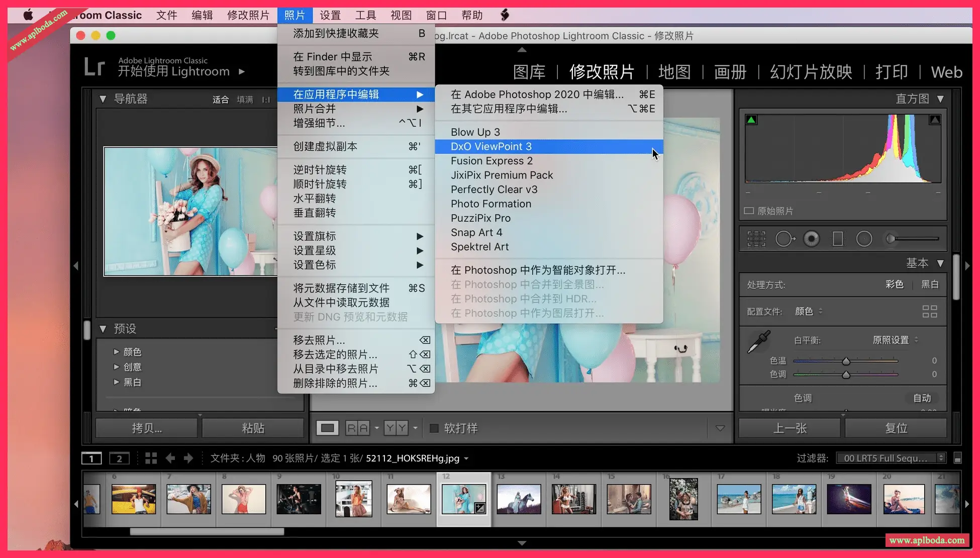
Task: Toggle the 原始照片 checkbox under histogram
Action: tap(749, 211)
